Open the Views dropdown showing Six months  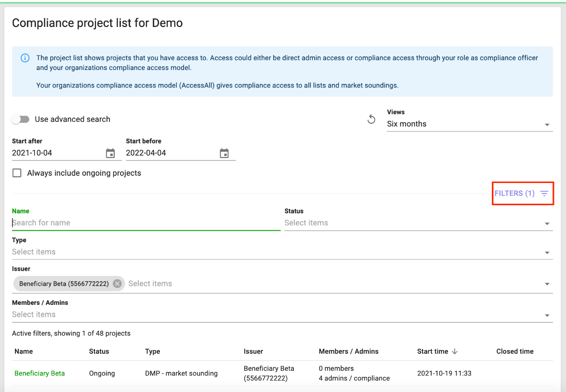(470, 124)
